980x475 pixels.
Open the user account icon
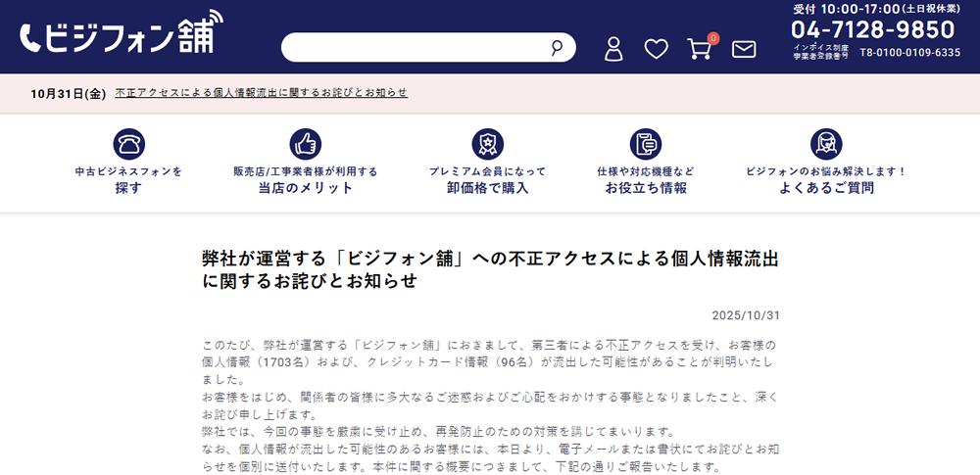(x=613, y=49)
